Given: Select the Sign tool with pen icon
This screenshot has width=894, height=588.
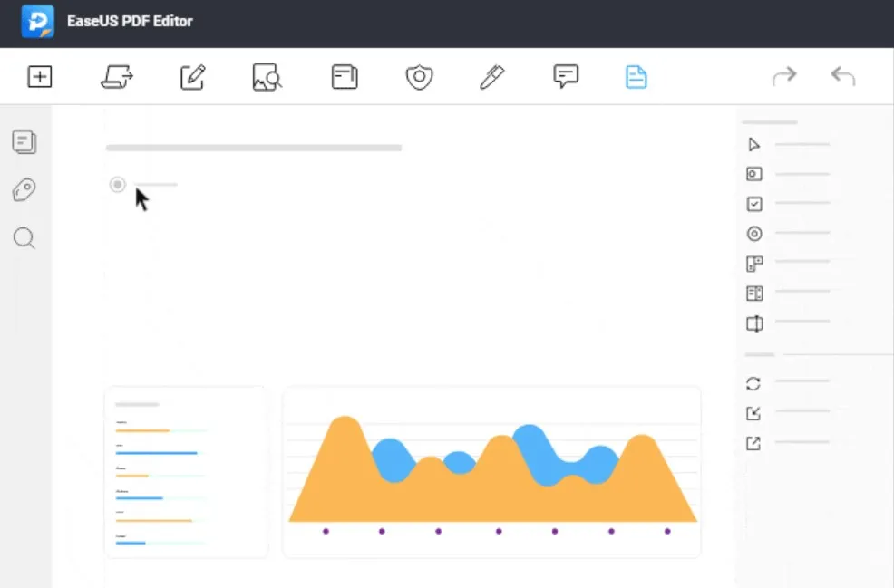Looking at the screenshot, I should tap(491, 77).
